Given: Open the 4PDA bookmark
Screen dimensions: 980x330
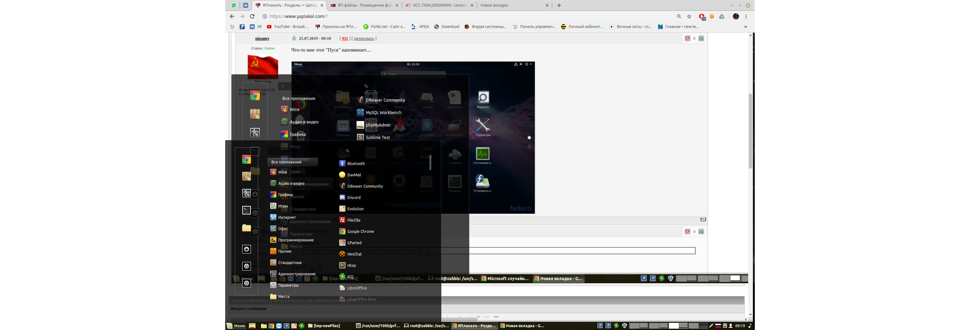Looking at the screenshot, I should [x=420, y=27].
